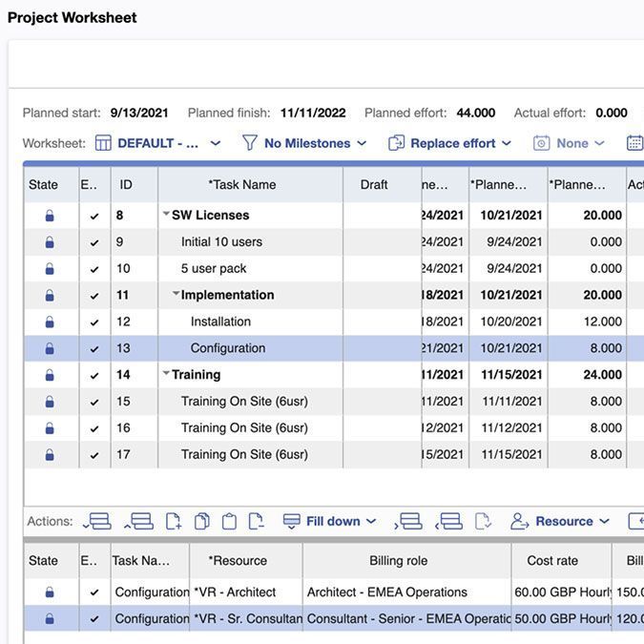Collapse the SW Licenses task group
This screenshot has width=644, height=644.
(x=166, y=214)
